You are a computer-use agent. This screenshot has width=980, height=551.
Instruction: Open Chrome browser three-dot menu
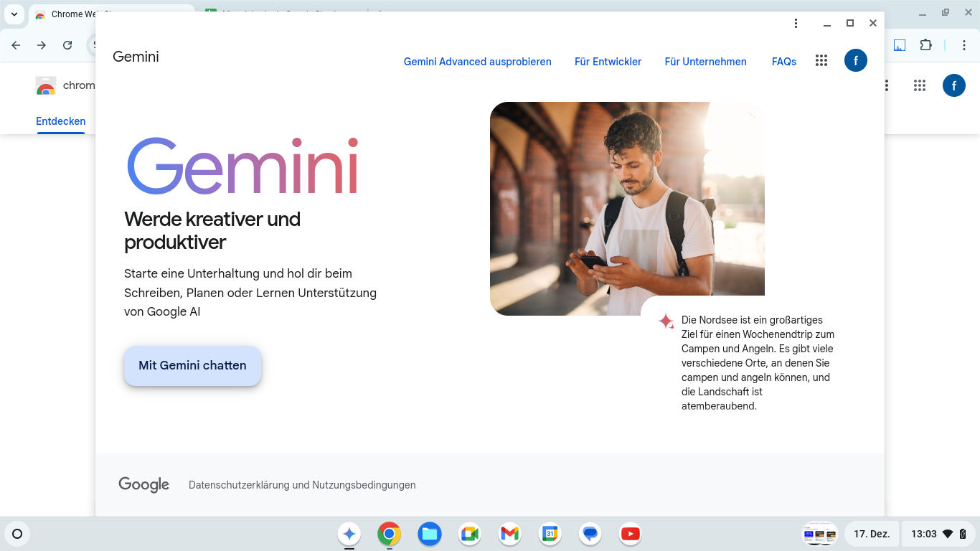coord(964,45)
